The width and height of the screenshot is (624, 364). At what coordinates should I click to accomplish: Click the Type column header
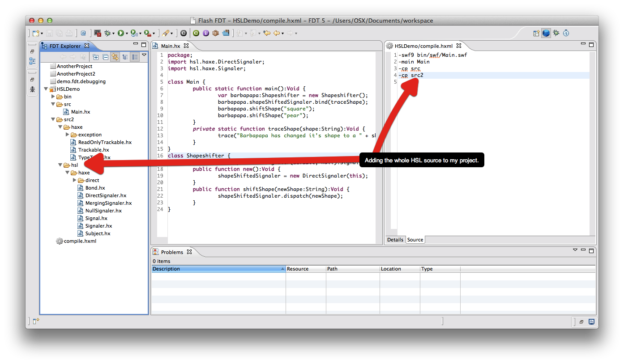(440, 269)
